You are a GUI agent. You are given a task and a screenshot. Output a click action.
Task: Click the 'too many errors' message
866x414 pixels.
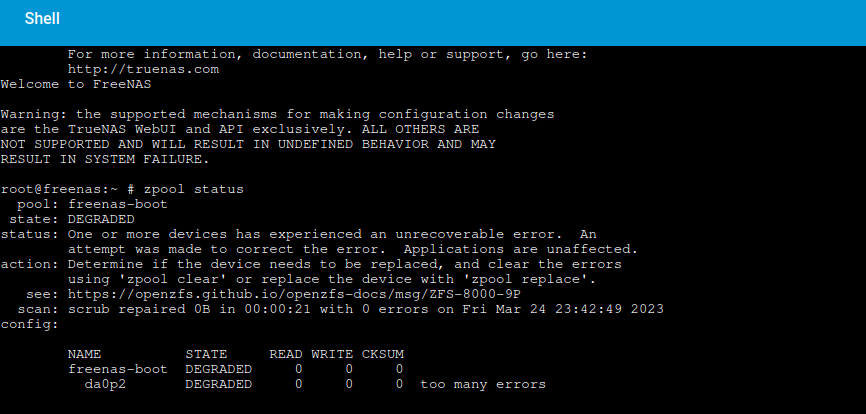tap(483, 384)
